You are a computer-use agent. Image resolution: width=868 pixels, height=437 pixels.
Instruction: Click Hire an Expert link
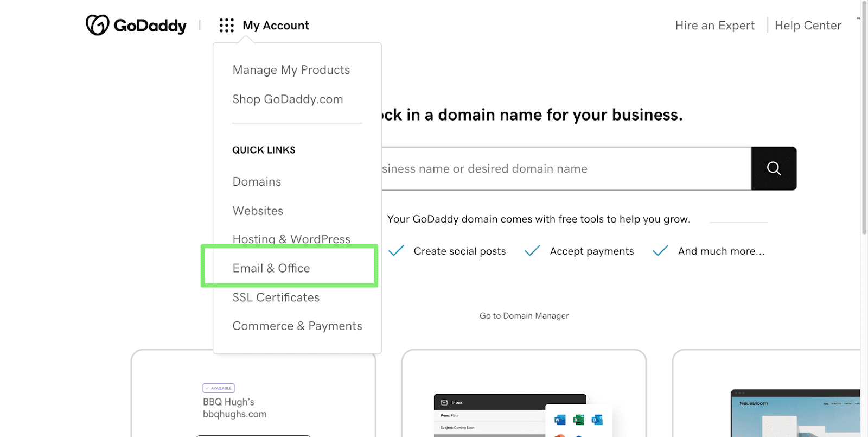(714, 26)
